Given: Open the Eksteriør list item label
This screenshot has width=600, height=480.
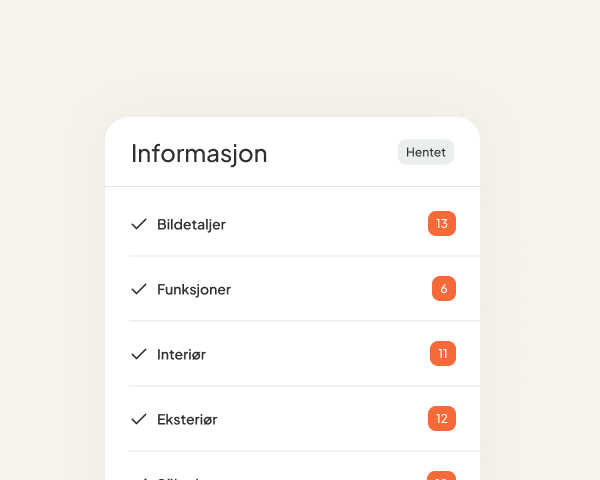Looking at the screenshot, I should click(187, 419).
